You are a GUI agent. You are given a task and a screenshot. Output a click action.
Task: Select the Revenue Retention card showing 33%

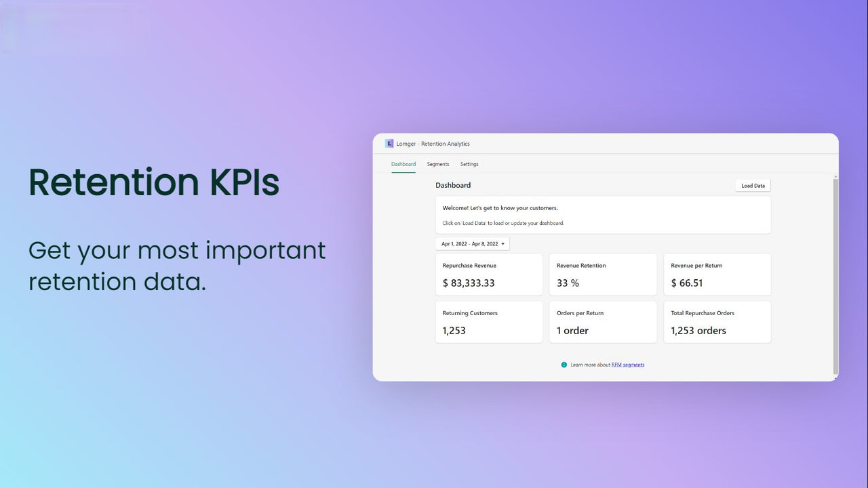pyautogui.click(x=602, y=274)
